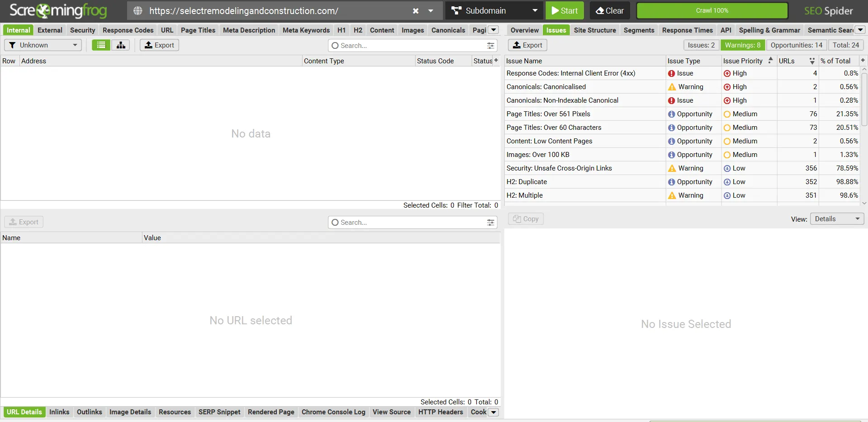Image resolution: width=868 pixels, height=422 pixels.
Task: Open the Meta Description tab
Action: [x=249, y=30]
